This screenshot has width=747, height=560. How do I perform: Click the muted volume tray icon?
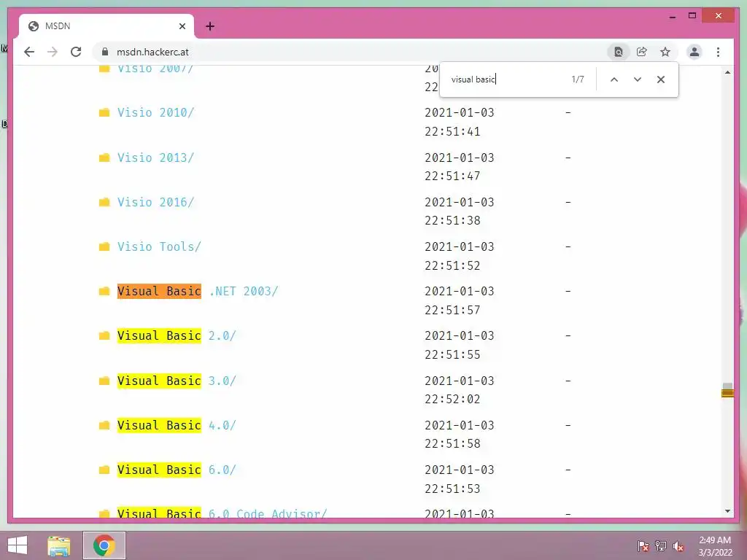click(678, 546)
